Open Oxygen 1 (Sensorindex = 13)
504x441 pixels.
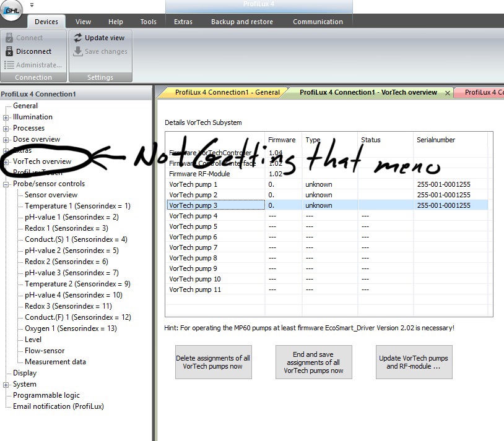click(x=71, y=328)
